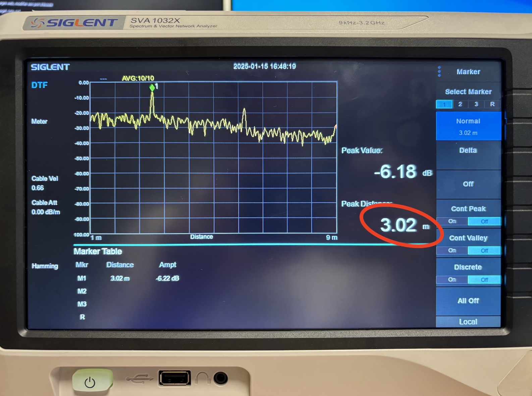Turn Cont Valley on

coord(452,251)
